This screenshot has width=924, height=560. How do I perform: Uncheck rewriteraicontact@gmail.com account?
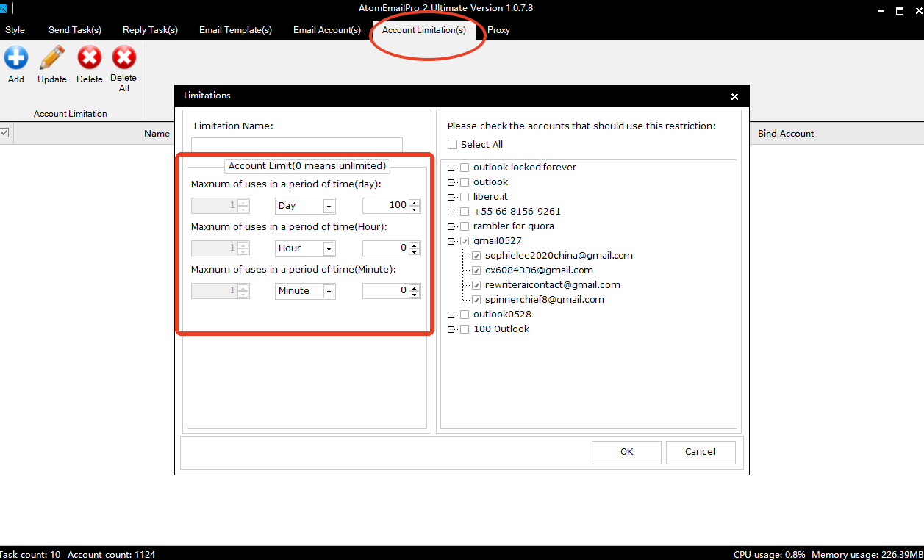(x=477, y=285)
